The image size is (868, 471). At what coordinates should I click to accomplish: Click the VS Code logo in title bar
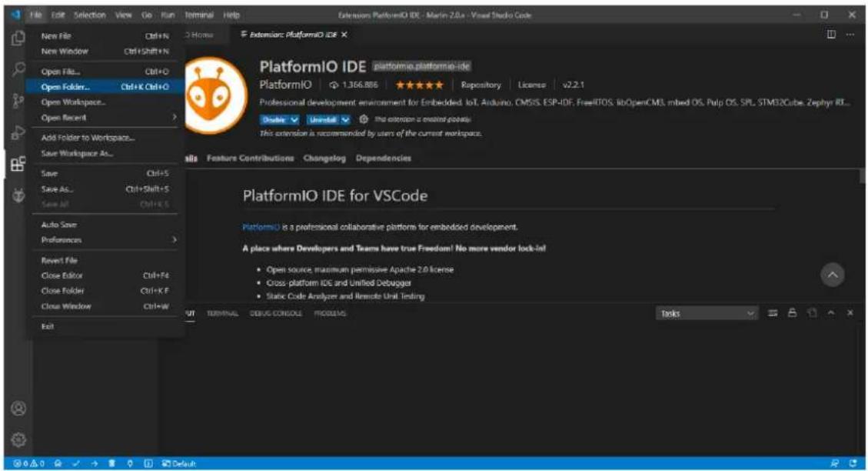click(15, 15)
